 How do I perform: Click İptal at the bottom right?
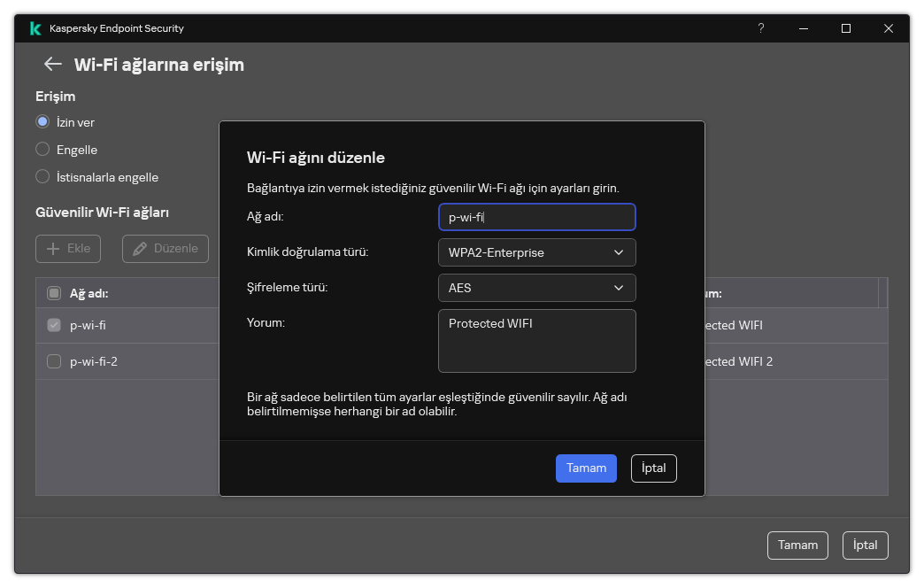click(865, 545)
